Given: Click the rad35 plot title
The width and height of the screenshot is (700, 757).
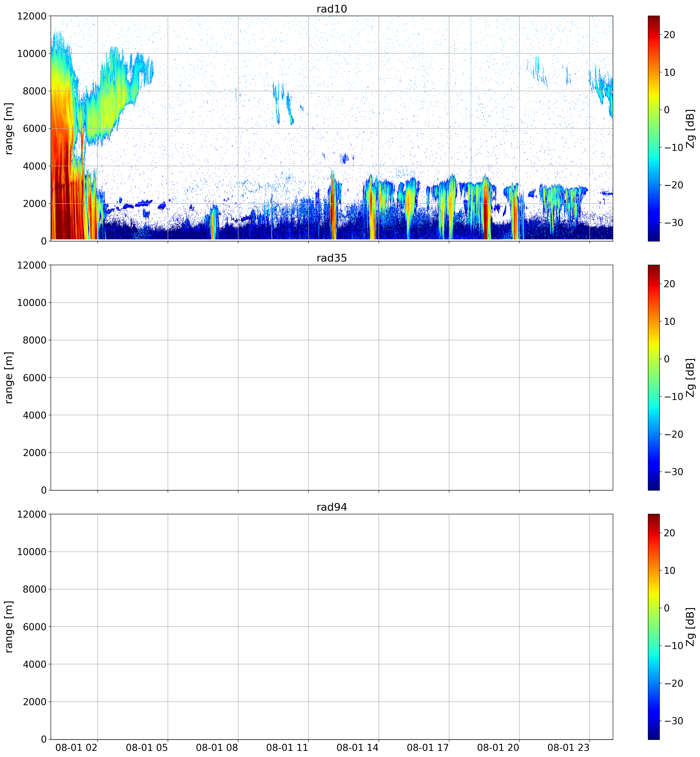Looking at the screenshot, I should coord(332,258).
